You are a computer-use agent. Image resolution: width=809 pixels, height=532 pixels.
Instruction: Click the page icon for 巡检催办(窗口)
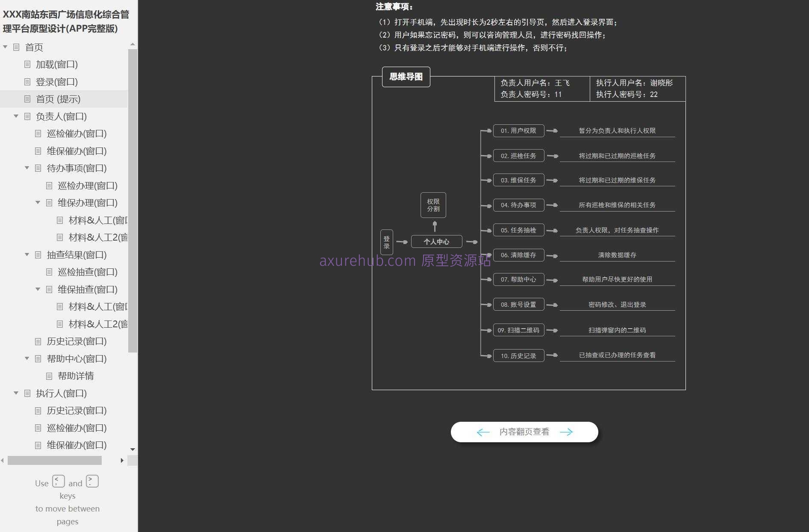click(x=38, y=134)
